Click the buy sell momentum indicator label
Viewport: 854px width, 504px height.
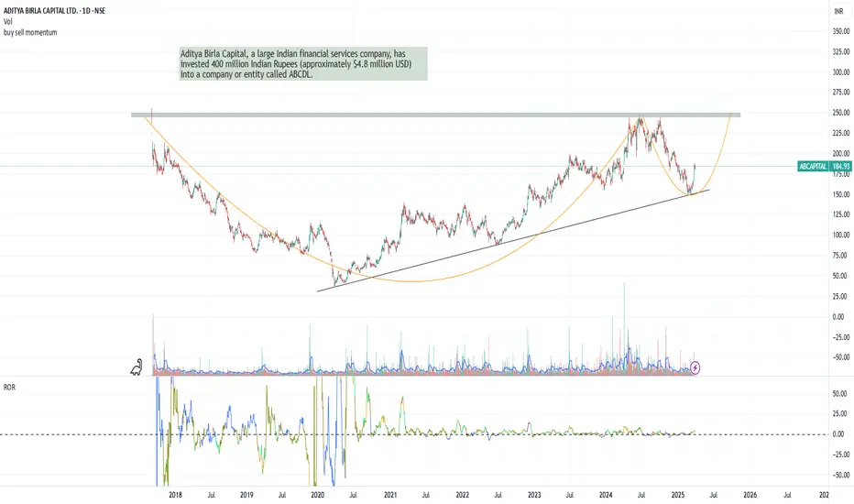pyautogui.click(x=30, y=33)
